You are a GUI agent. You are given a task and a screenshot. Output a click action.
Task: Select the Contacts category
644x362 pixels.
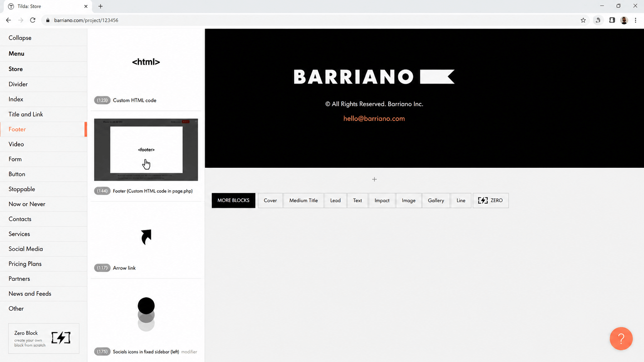(x=44, y=219)
